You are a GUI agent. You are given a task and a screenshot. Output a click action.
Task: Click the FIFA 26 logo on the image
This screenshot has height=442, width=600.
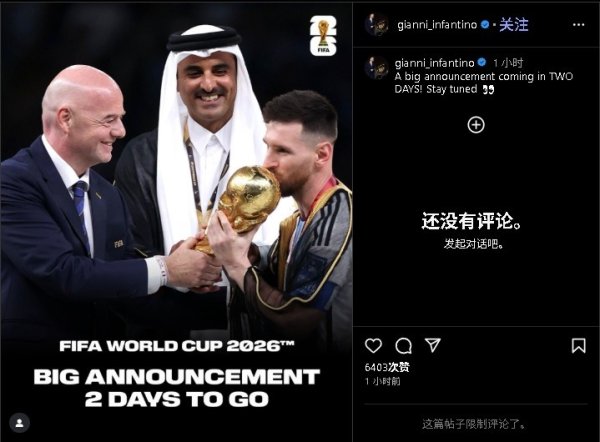[x=323, y=36]
